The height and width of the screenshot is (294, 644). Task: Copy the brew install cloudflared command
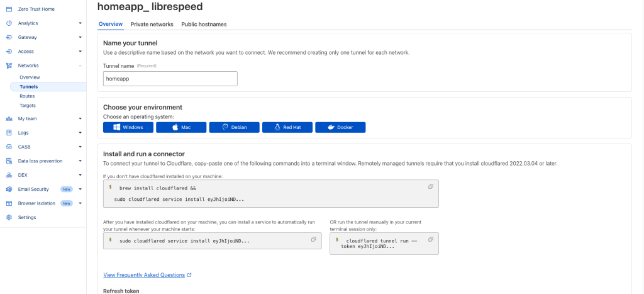[430, 186]
